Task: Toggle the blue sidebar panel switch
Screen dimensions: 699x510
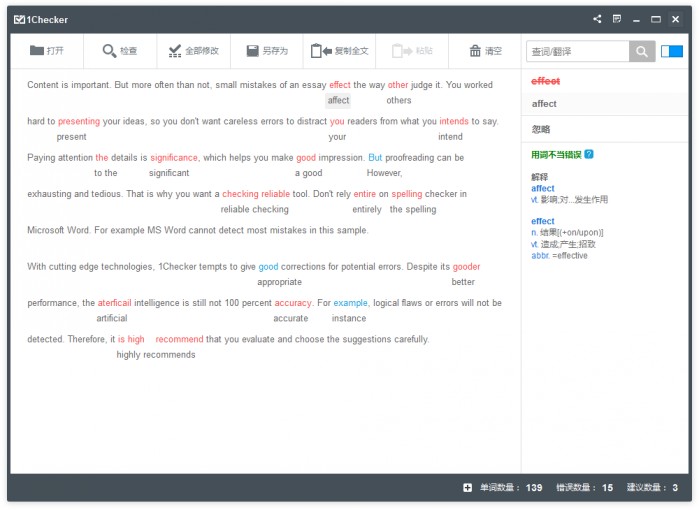Action: click(x=672, y=51)
